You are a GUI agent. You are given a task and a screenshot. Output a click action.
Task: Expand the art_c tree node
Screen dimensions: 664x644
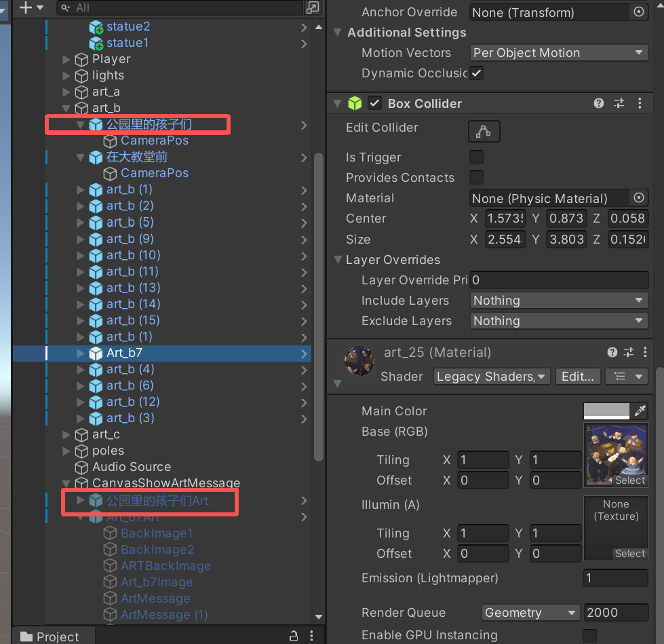(x=66, y=435)
